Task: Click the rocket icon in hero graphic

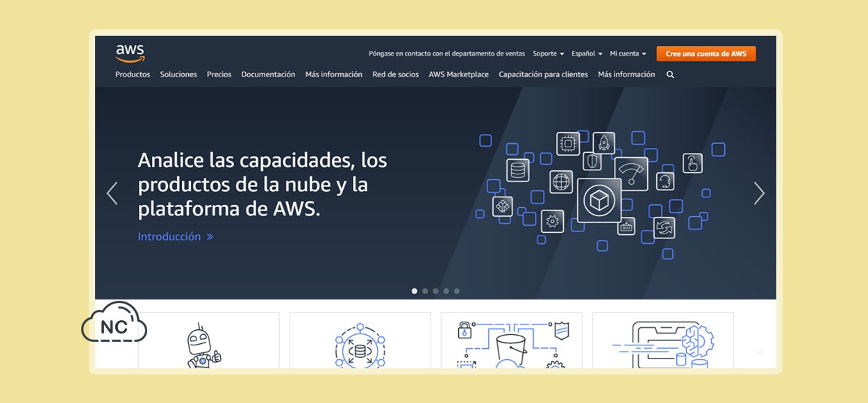Action: 604,143
